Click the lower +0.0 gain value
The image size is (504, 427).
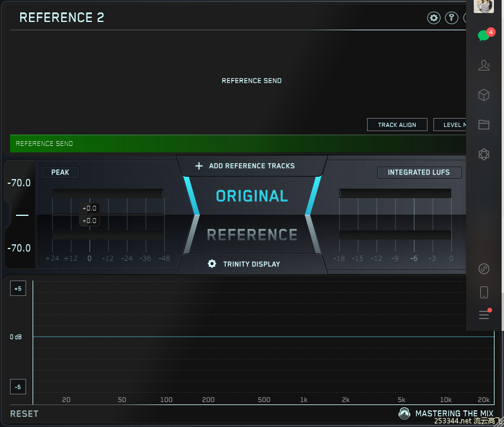(x=90, y=221)
